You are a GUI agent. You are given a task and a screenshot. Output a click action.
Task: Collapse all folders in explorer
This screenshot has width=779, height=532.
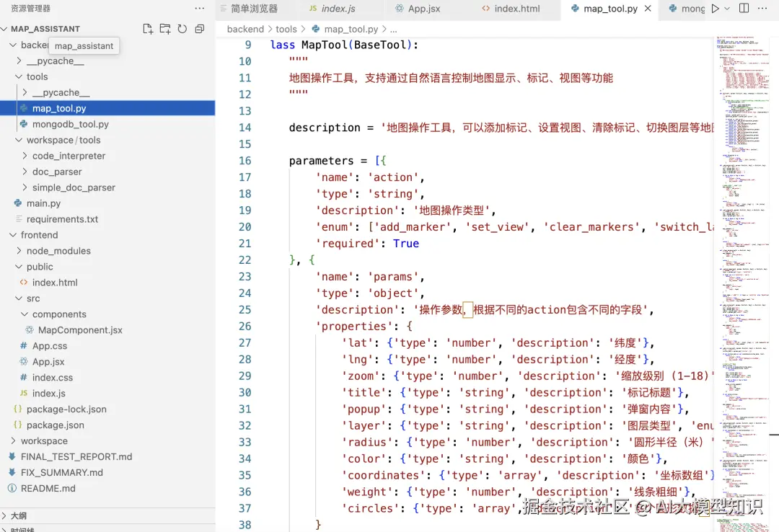coord(200,29)
